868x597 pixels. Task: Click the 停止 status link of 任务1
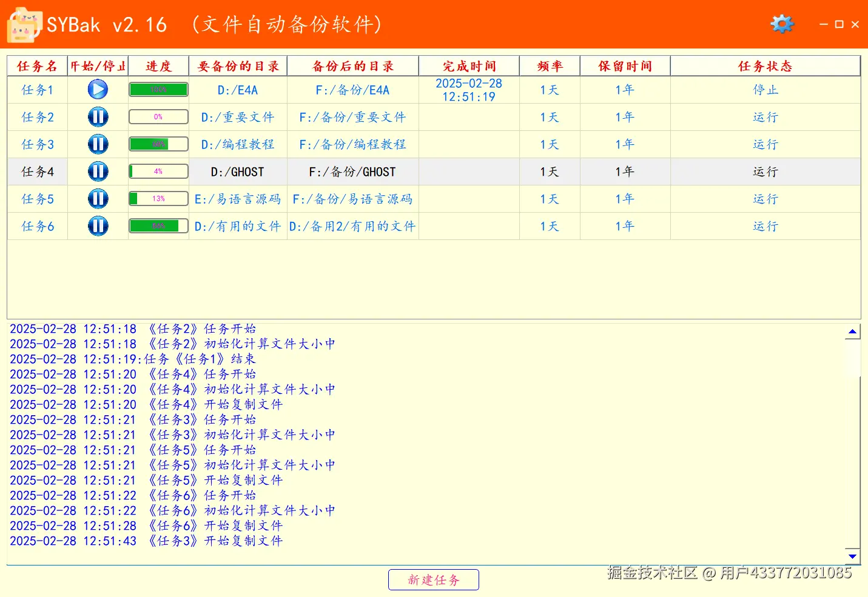765,90
